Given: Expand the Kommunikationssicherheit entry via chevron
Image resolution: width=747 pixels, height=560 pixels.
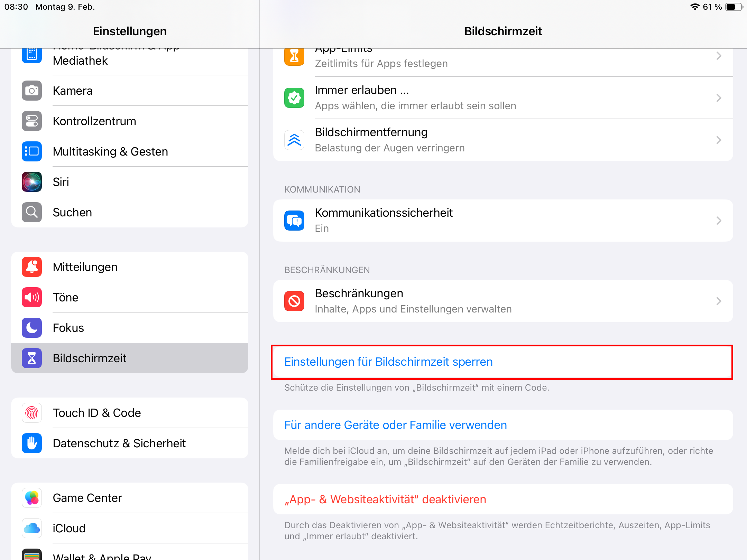Looking at the screenshot, I should (x=719, y=221).
